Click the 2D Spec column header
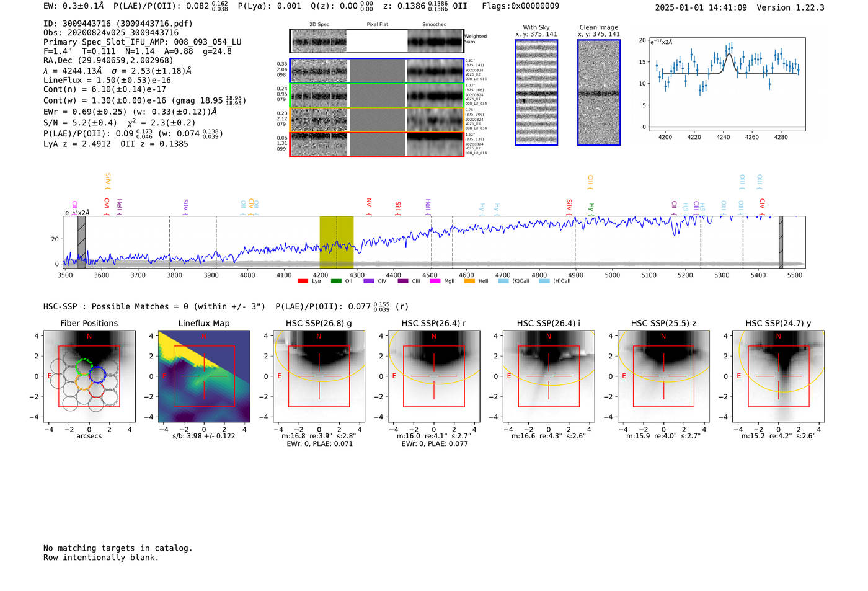The image size is (868, 591). pos(319,25)
